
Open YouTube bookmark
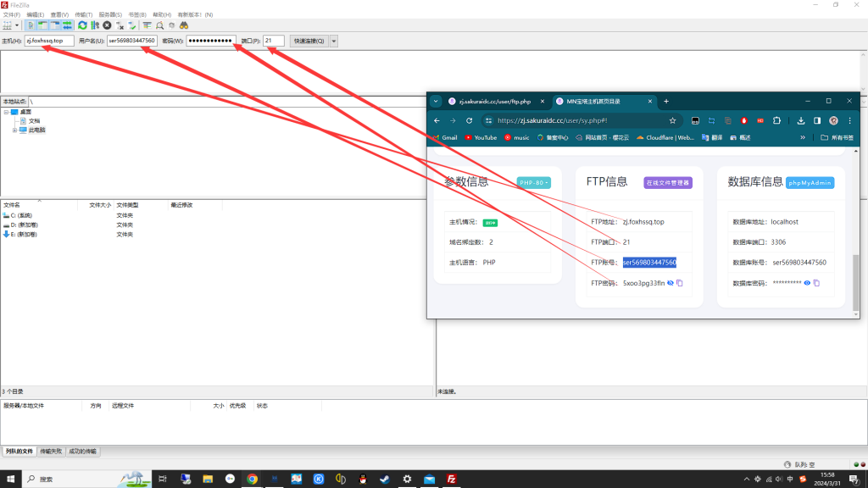tap(481, 138)
